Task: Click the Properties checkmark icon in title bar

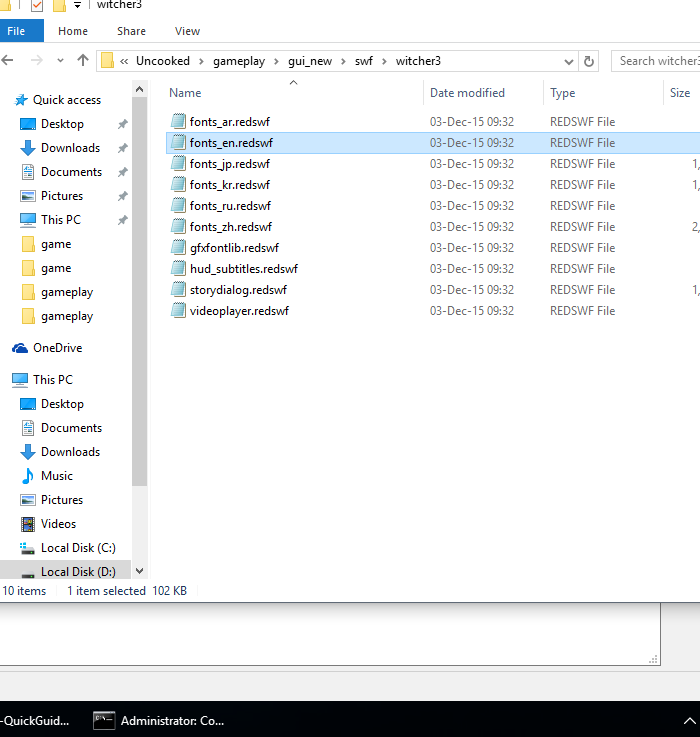Action: pos(37,6)
